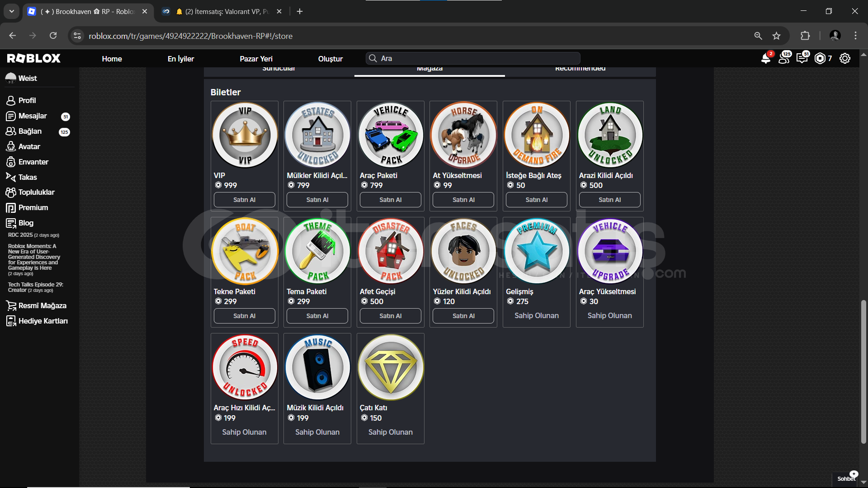Viewport: 868px width, 488px height.
Task: Click the Premium star pass badge
Action: [537, 251]
